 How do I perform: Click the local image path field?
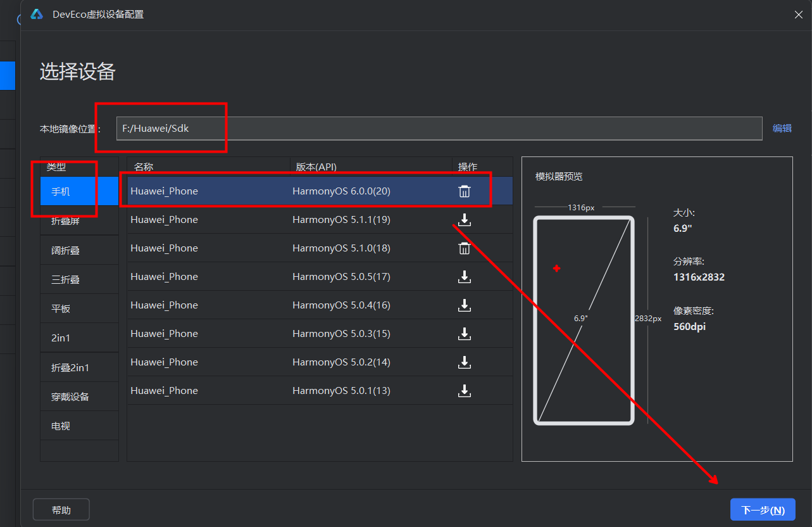point(439,128)
